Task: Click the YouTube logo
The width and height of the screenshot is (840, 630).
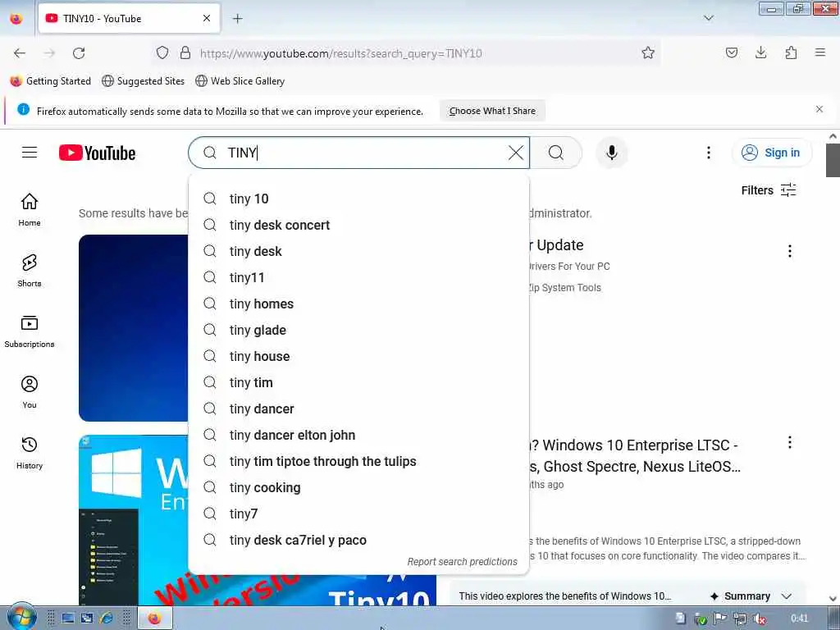Action: tap(97, 153)
